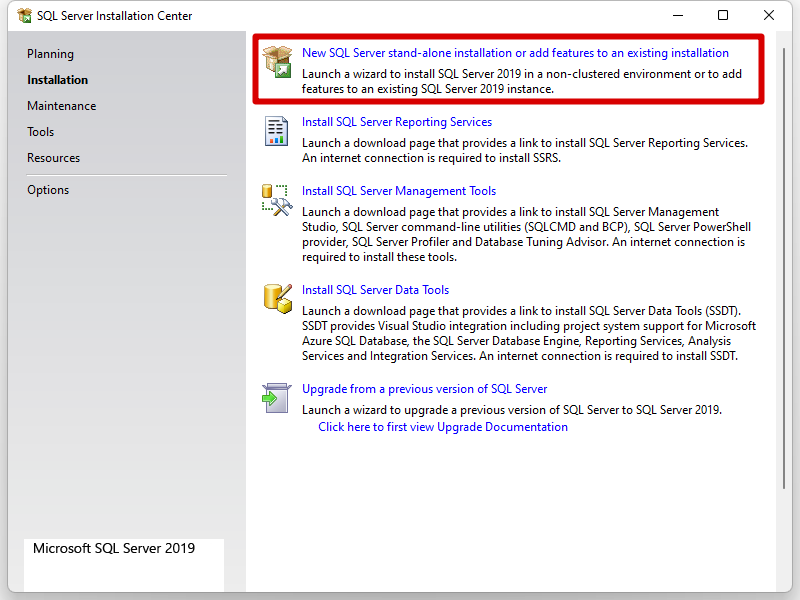Click the Management Tools wrench icon
Viewport: 800px width, 600px height.
[277, 201]
